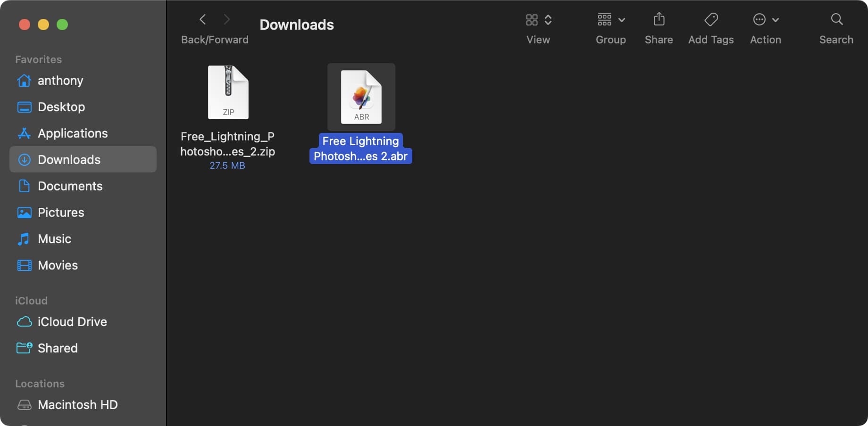Expand the Action ellipsis menu
The height and width of the screenshot is (426, 868).
765,20
